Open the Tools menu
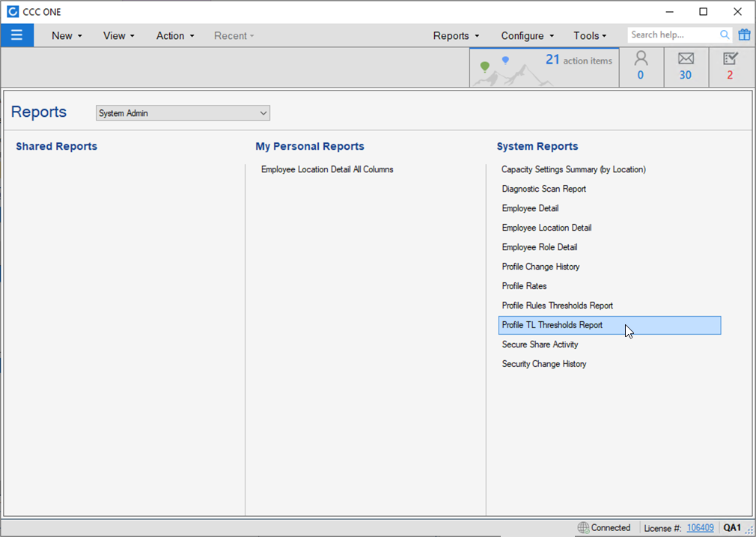756x537 pixels. 590,36
